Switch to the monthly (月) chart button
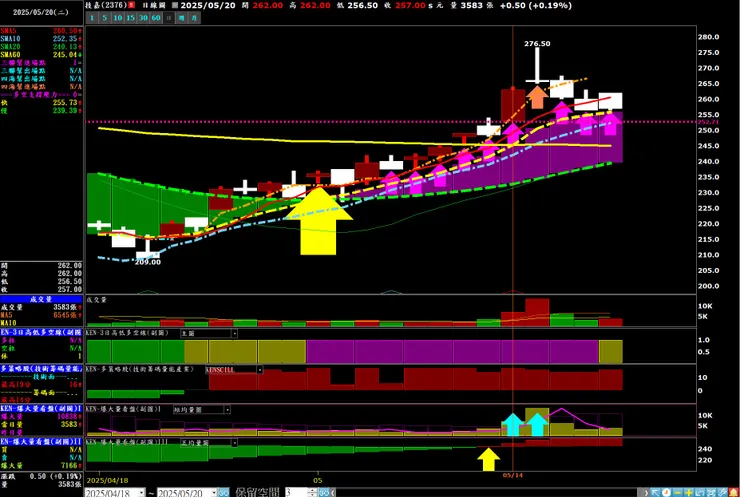The image size is (740, 497). coord(194,18)
